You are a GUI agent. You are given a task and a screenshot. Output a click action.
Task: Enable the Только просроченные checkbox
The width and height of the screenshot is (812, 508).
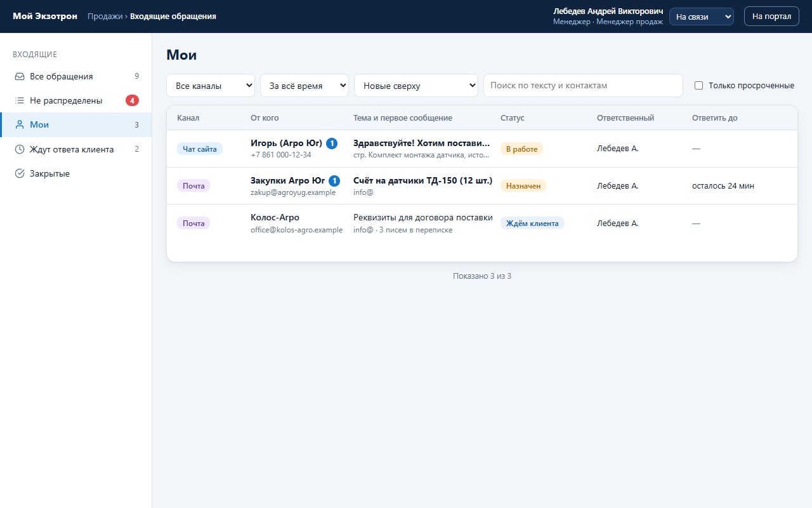click(x=698, y=86)
